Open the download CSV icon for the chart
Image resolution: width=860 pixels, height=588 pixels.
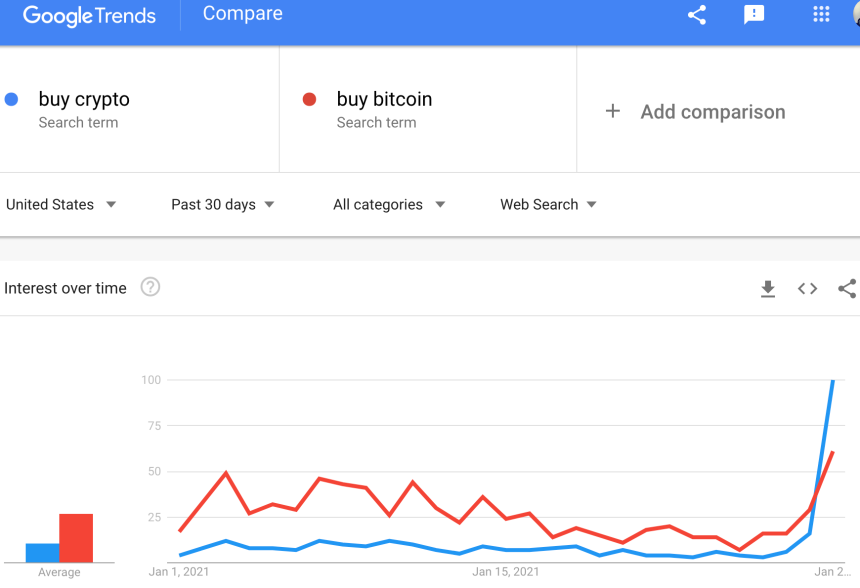[x=768, y=288]
